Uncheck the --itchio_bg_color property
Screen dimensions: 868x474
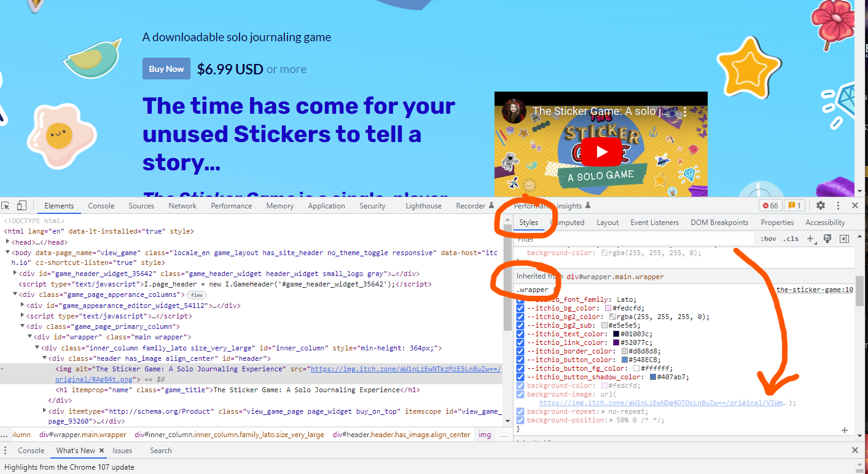pos(520,308)
